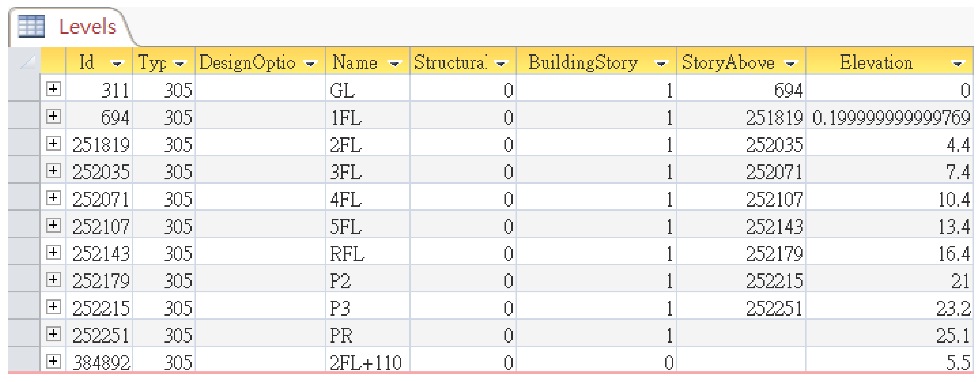Screen dimensions: 980x382
Task: Open the Elevation column filter dropdown
Action: (x=957, y=63)
